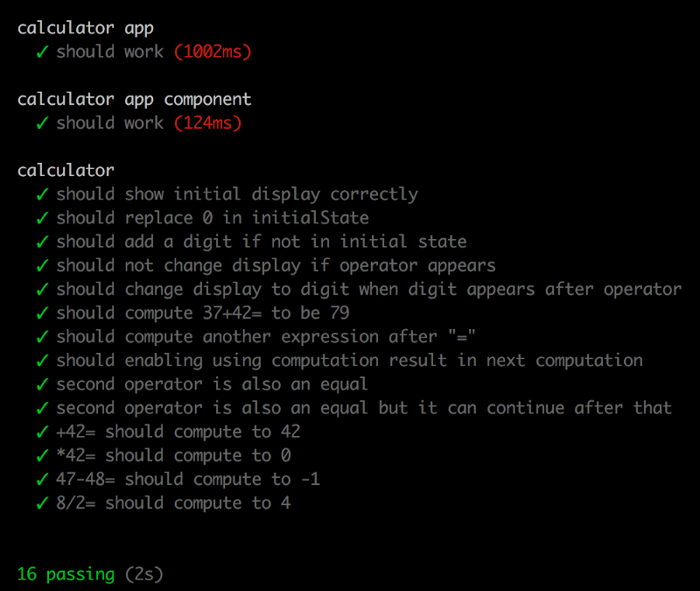
Task: Click the checkmark next to "should replace 0 in initialState"
Action: [x=41, y=218]
